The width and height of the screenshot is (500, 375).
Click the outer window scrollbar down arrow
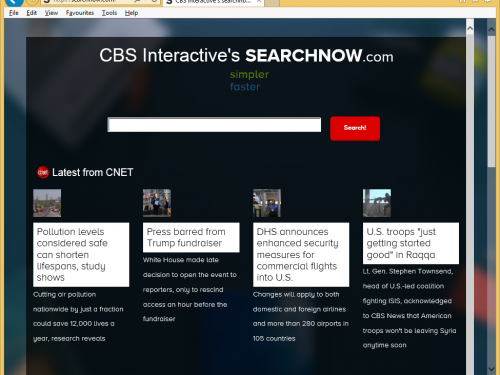pos(491,369)
